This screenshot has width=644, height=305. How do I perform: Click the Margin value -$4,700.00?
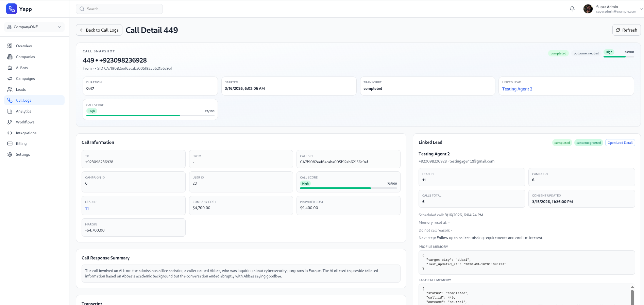tap(95, 230)
